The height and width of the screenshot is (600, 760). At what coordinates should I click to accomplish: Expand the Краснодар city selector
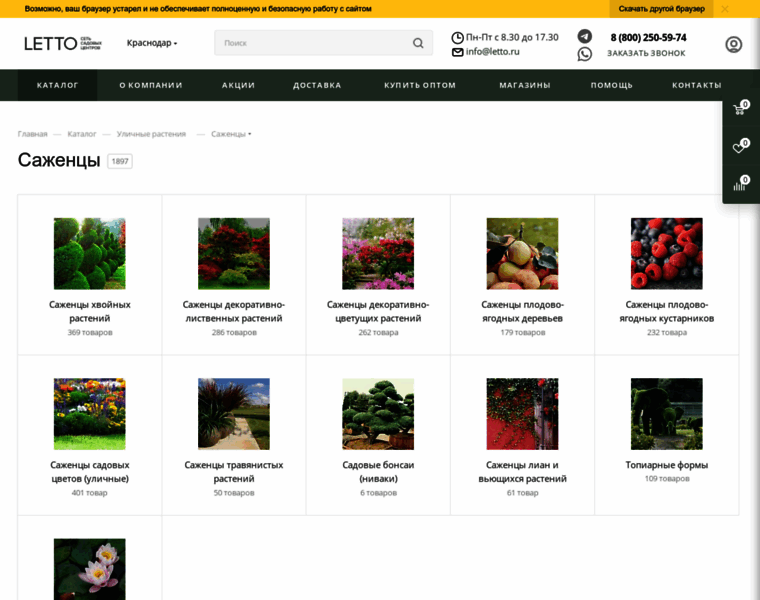tap(152, 43)
